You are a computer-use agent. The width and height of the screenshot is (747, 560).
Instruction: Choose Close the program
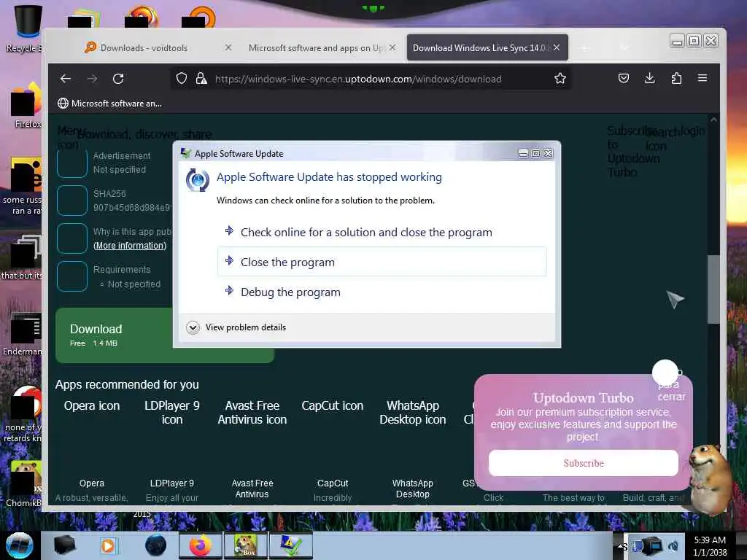coord(382,262)
